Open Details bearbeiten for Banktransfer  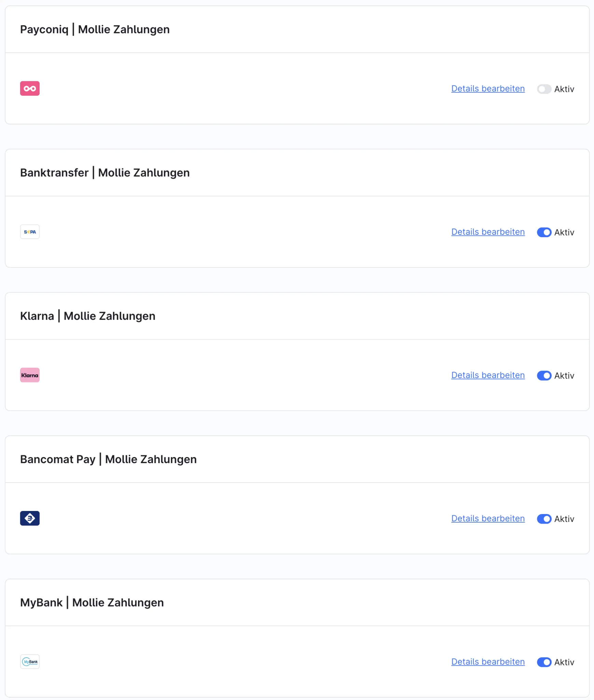click(x=488, y=232)
